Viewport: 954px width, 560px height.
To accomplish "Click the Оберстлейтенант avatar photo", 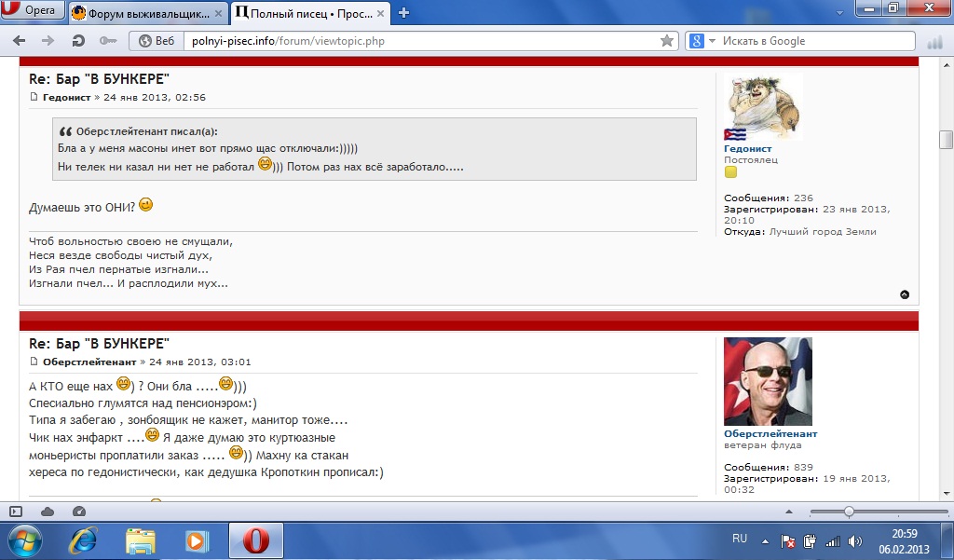I will [x=768, y=382].
